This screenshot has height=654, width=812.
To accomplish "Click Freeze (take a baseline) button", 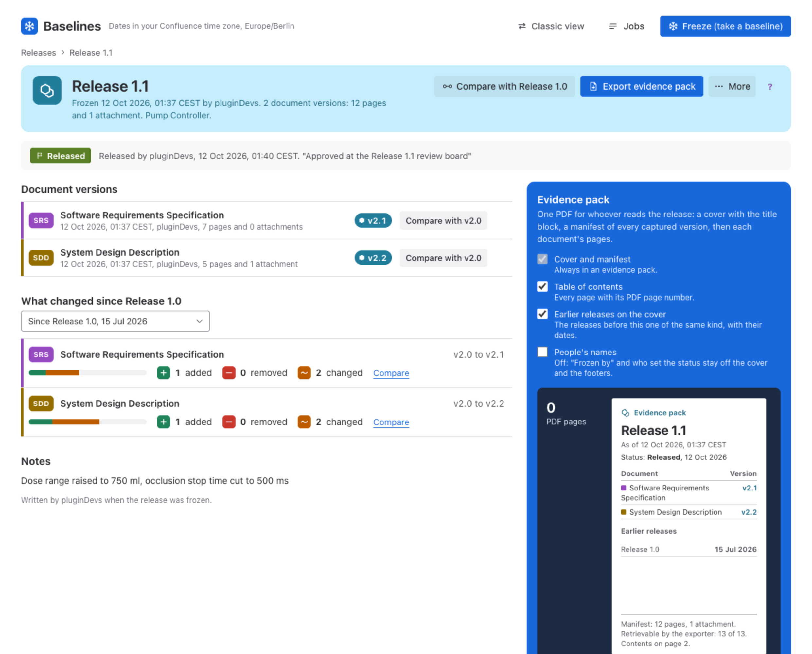I will 726,26.
